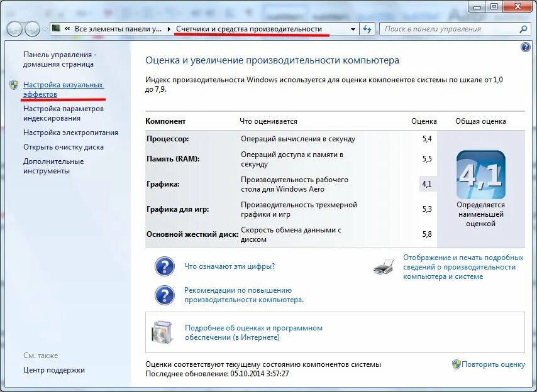
Task: Click the refresh button beside address bar
Action: [x=367, y=29]
